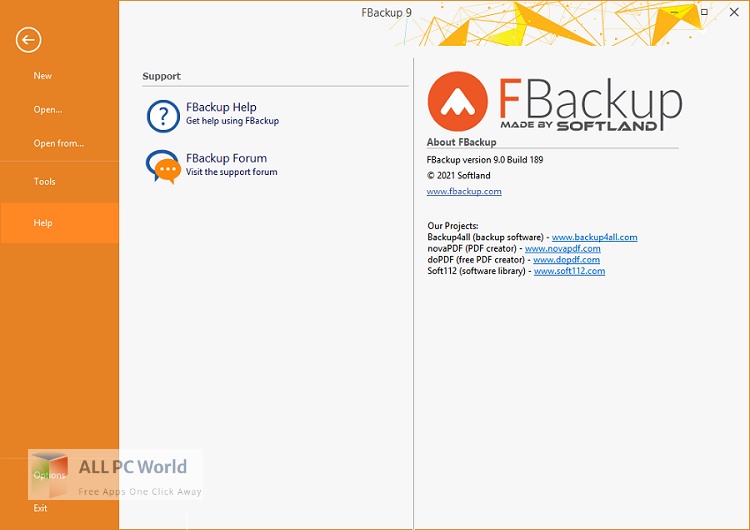
Task: Open Options at the sidebar bottom
Action: point(50,475)
